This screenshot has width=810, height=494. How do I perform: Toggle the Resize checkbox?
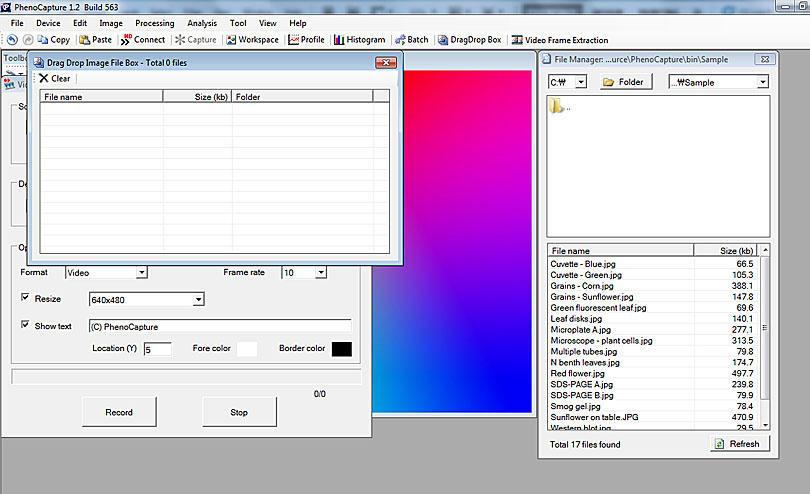click(26, 298)
